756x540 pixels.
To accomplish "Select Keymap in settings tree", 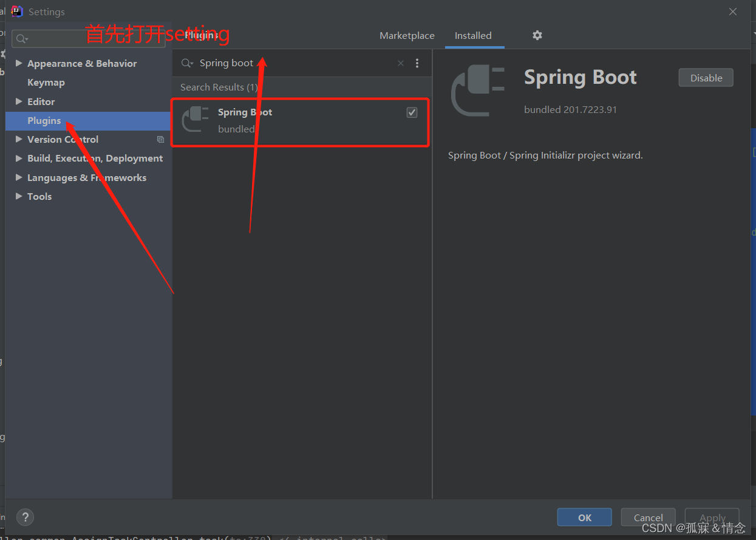I will pyautogui.click(x=46, y=83).
